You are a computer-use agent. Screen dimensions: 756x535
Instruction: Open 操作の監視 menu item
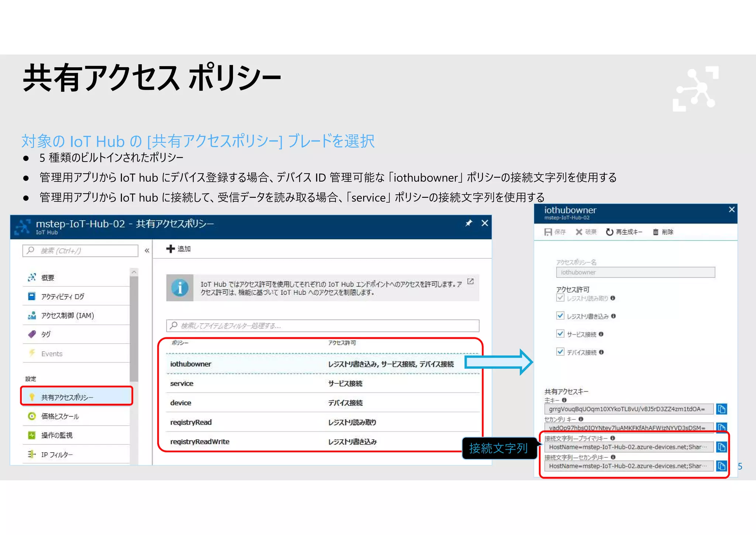click(x=76, y=435)
